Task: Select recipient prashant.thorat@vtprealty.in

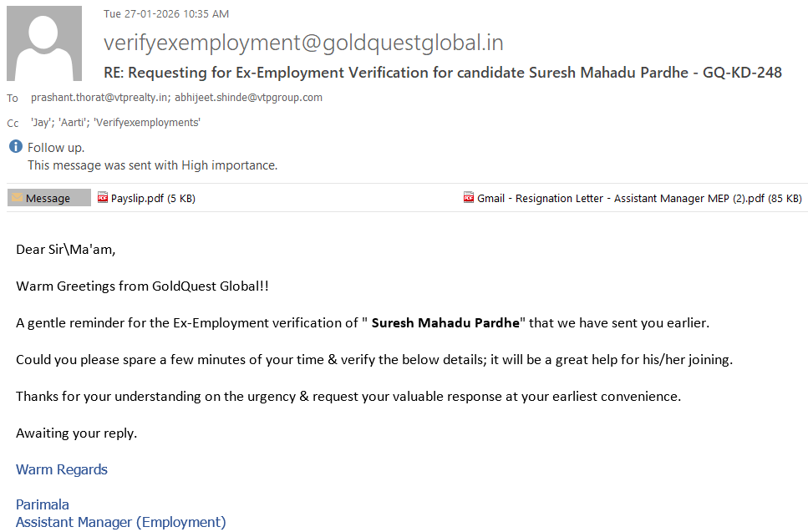Action: 100,98
